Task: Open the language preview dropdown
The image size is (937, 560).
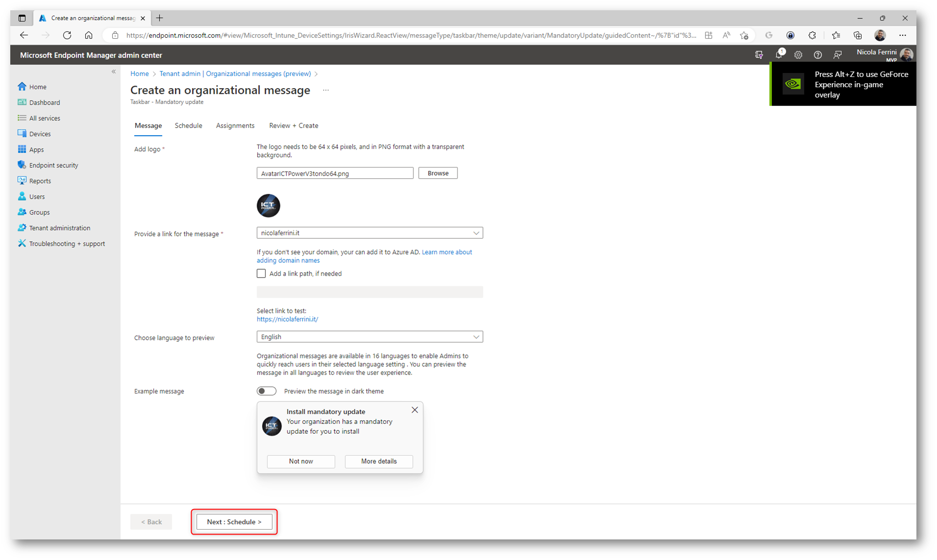Action: (370, 337)
